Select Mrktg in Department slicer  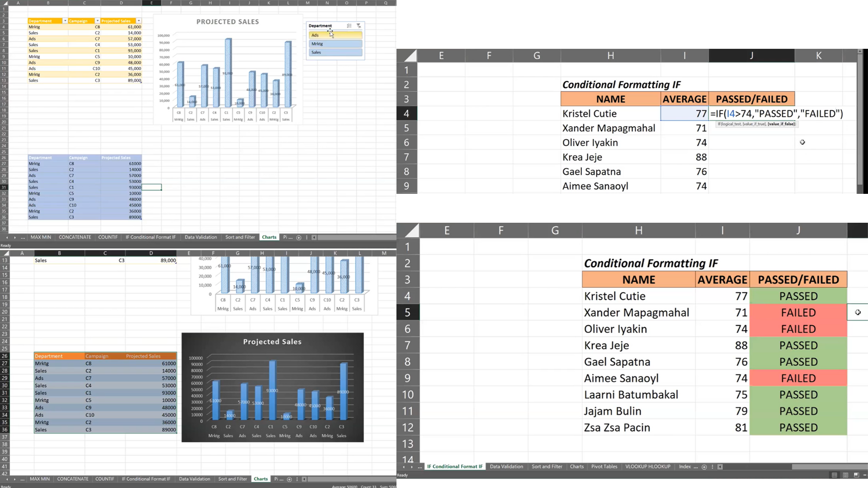point(335,44)
